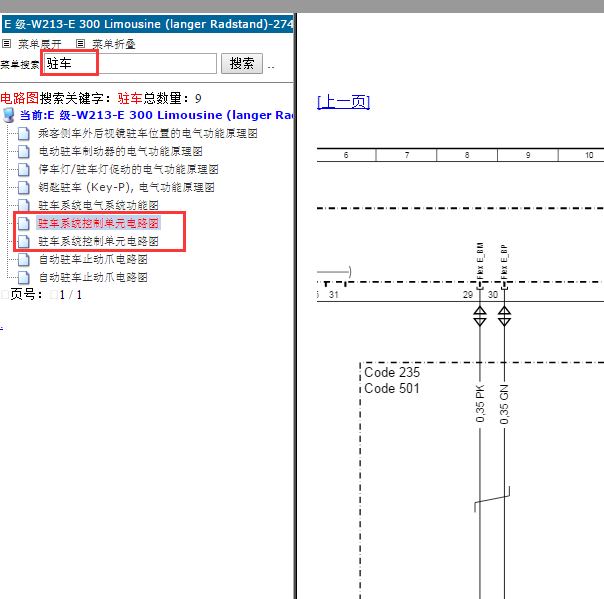Click pin number 30 on the diagram
The width and height of the screenshot is (604, 599).
tap(493, 295)
